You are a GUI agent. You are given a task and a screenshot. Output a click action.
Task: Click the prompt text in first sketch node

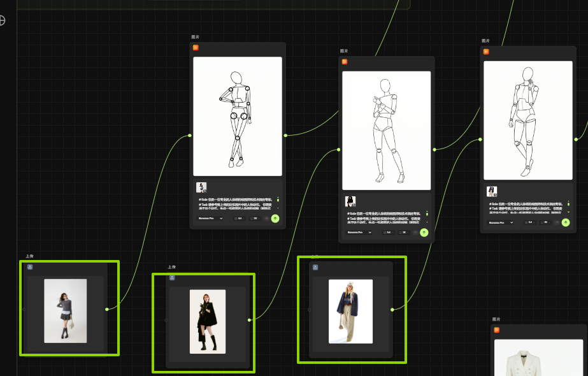pos(236,203)
